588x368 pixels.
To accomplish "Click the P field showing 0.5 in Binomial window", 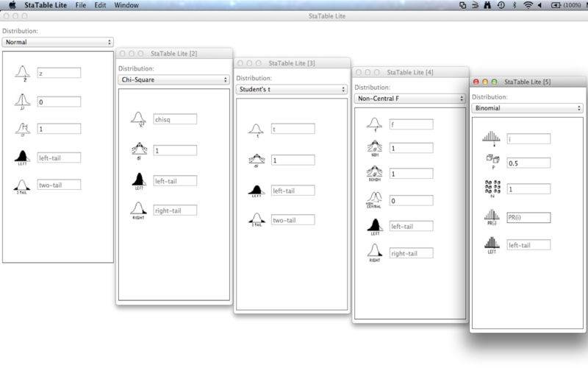I will pos(528,163).
